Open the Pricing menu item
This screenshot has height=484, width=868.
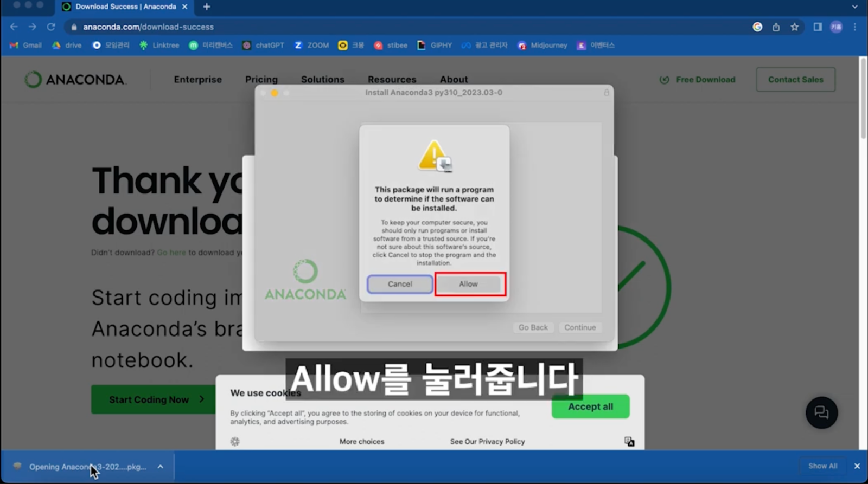(x=261, y=80)
